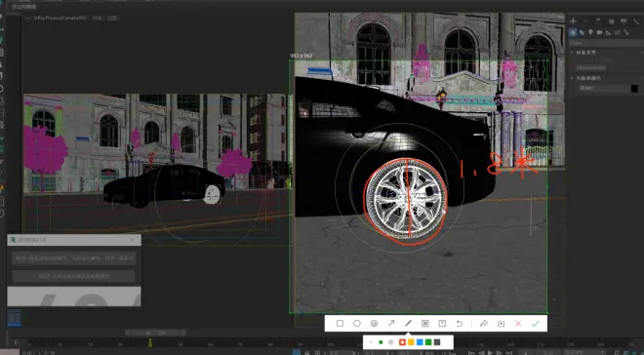The image size is (644, 355).
Task: Choose the arrow annotation tool
Action: coord(391,324)
